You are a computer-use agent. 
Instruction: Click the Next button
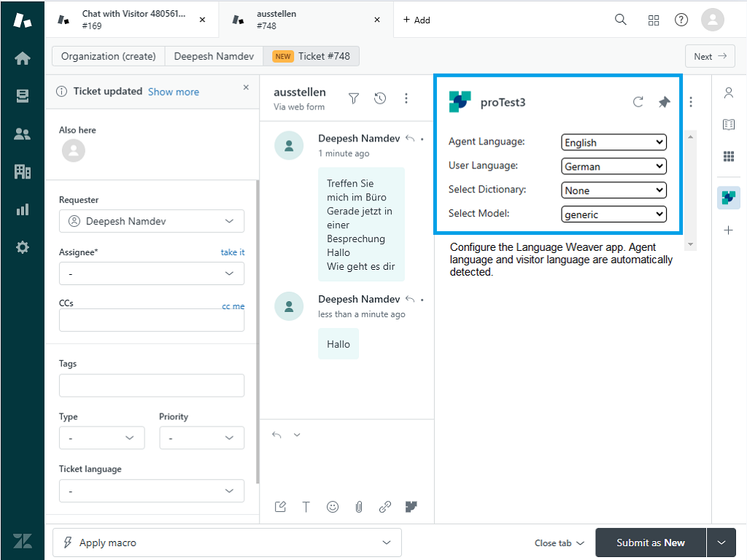[x=710, y=56]
